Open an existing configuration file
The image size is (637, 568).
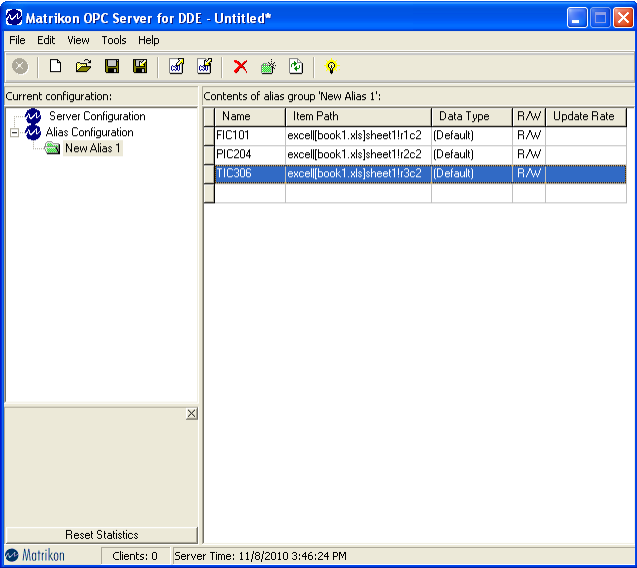click(x=83, y=66)
